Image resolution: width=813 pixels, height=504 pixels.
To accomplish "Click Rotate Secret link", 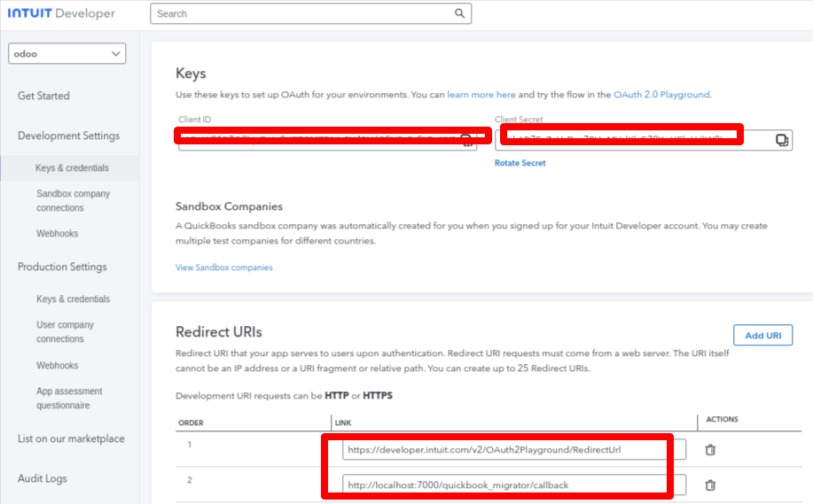I will coord(520,163).
